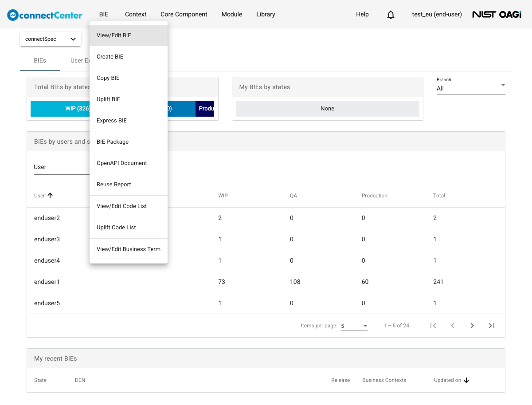Click the Updated on column header
This screenshot has height=405, width=532.
click(448, 380)
